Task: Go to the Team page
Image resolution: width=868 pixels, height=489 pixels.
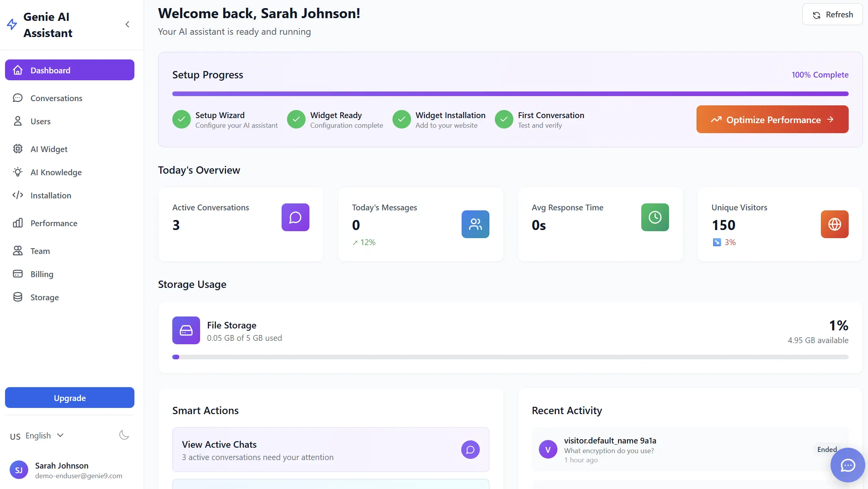Action: [70, 251]
